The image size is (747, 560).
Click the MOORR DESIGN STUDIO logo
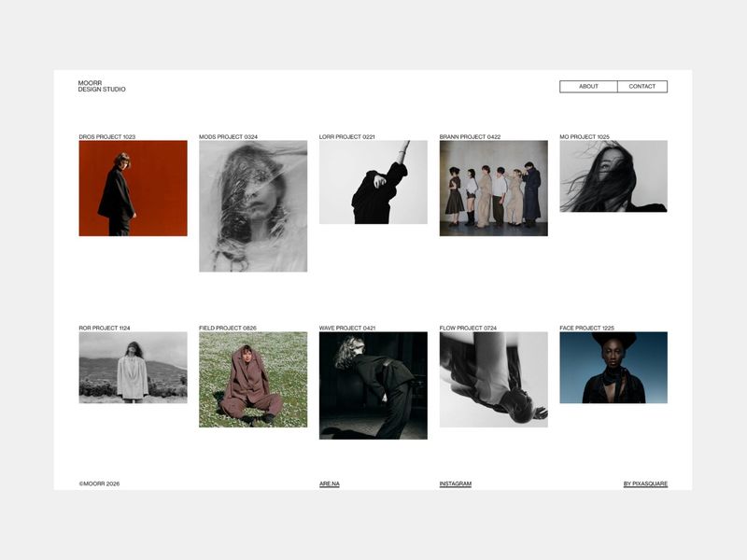point(102,86)
